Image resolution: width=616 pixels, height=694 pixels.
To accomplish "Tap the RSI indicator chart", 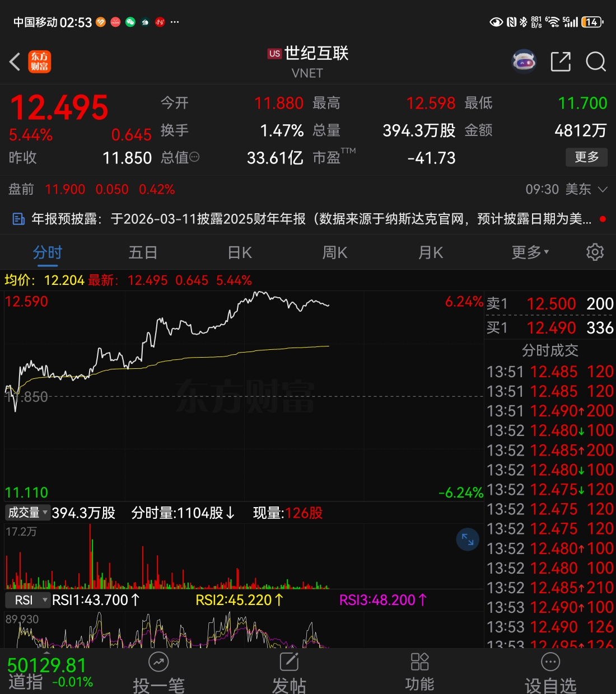I will (244, 629).
